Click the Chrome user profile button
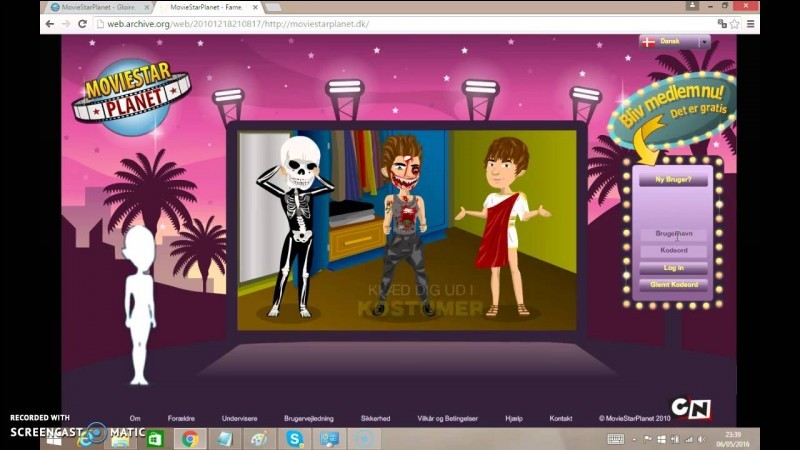Viewport: 800px width, 450px height. [692, 6]
